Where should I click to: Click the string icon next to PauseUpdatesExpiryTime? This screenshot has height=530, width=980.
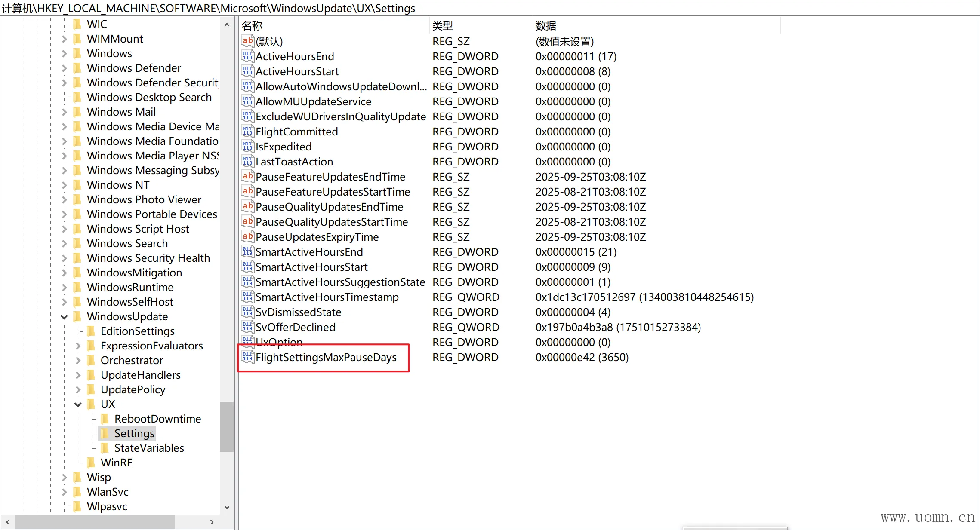coord(247,236)
